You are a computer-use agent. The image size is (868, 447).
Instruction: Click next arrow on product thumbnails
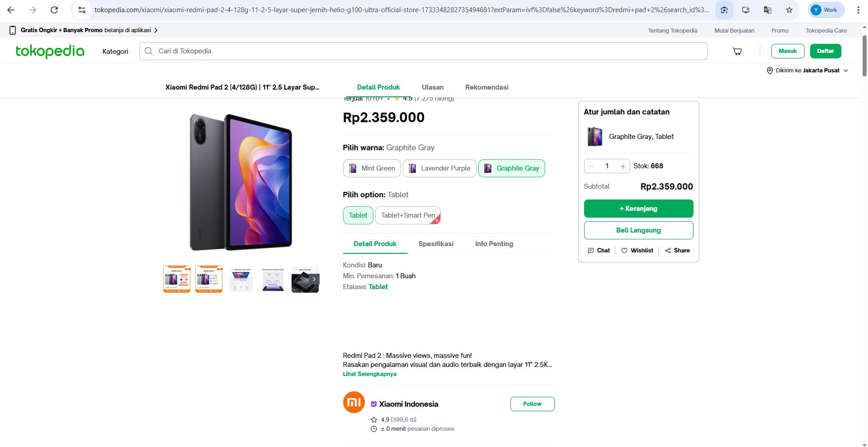pyautogui.click(x=314, y=279)
